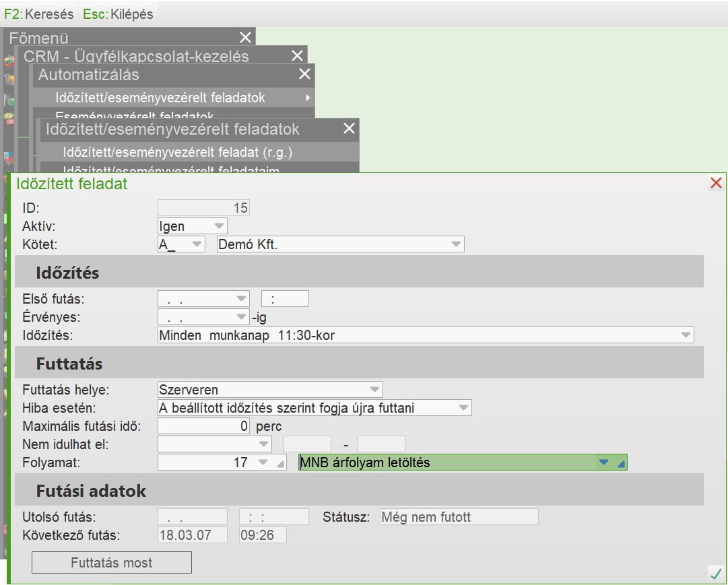Viewport: 728px width, 585px height.
Task: Click the Időzített feladat dialog title
Action: point(72,184)
